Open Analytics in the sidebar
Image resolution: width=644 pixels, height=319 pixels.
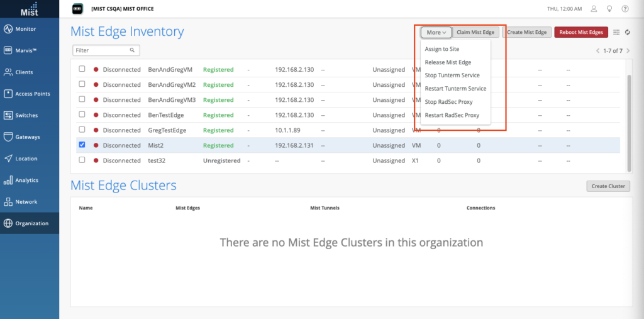click(x=30, y=180)
